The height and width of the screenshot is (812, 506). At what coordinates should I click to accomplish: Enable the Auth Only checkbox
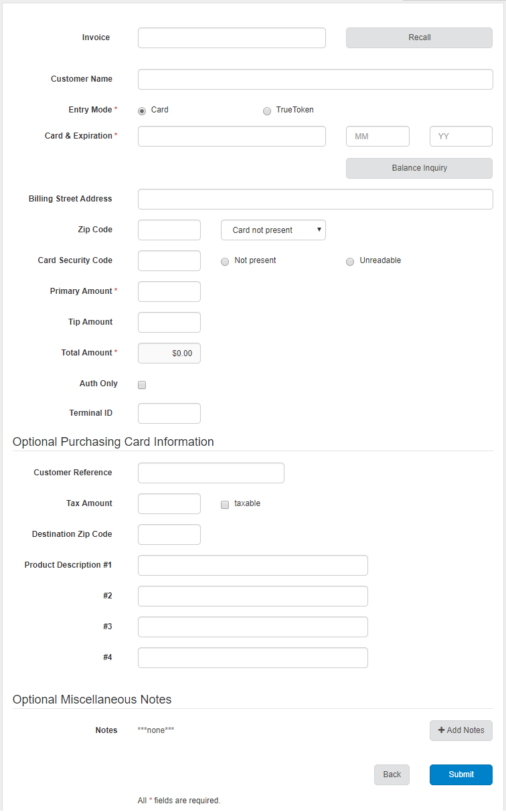click(x=142, y=385)
